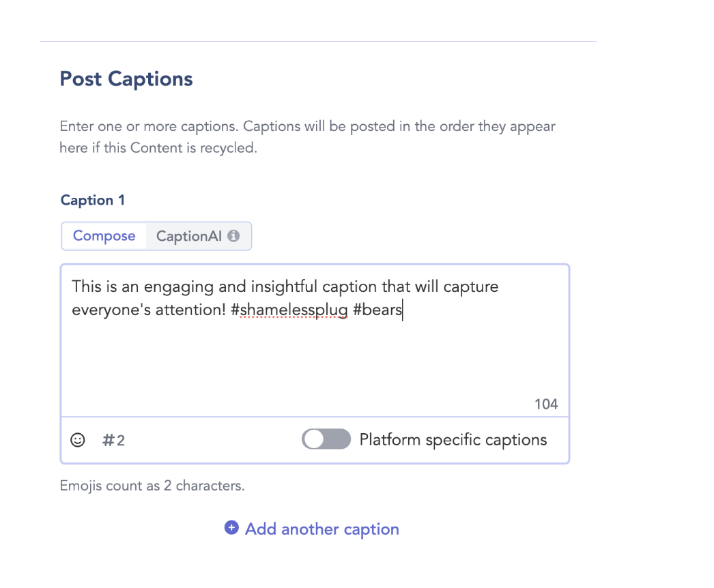Viewport: 714px width, 588px height.
Task: Open the emoji picker smiley icon
Action: click(77, 440)
